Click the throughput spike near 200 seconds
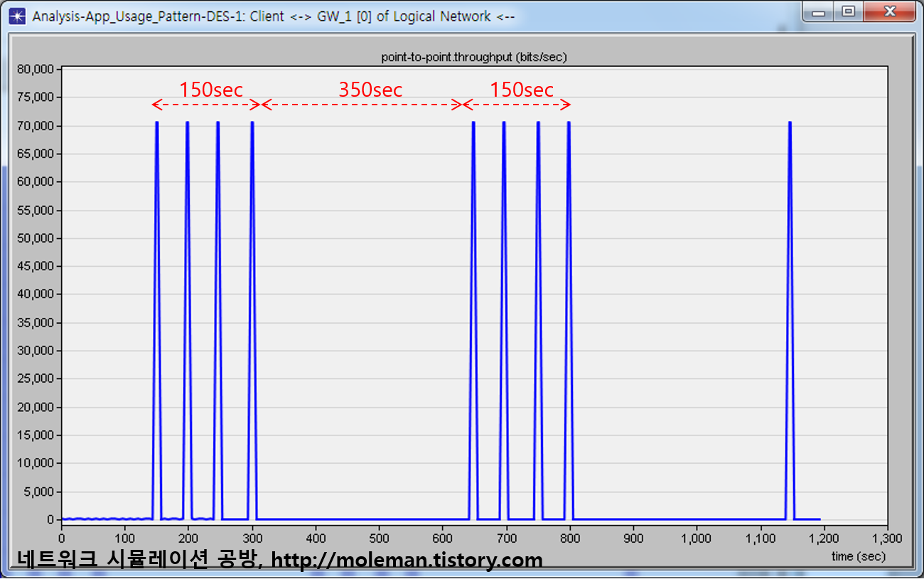This screenshot has height=584, width=924. coord(187,320)
